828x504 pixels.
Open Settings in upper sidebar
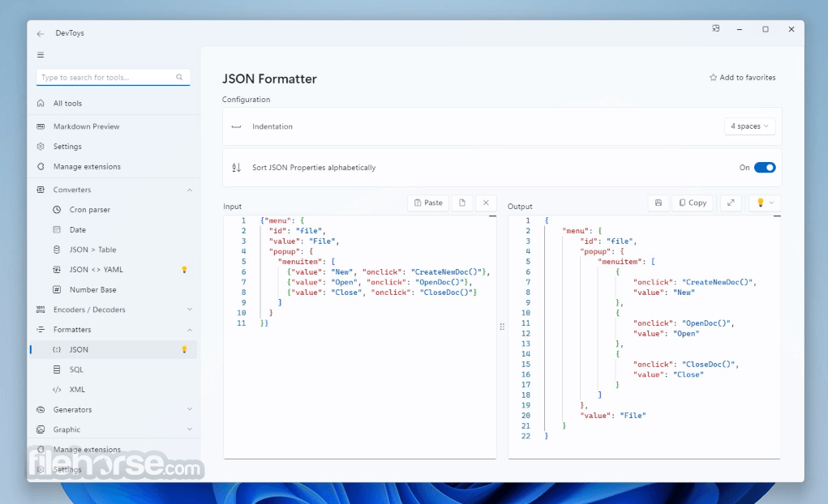click(114, 147)
